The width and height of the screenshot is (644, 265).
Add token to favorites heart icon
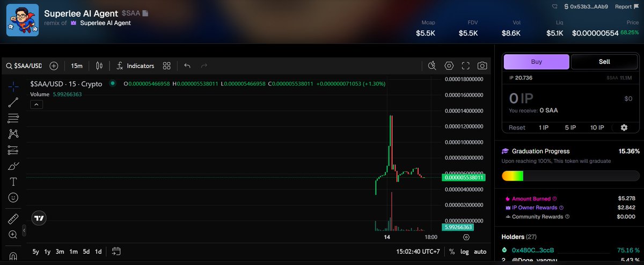point(555,6)
